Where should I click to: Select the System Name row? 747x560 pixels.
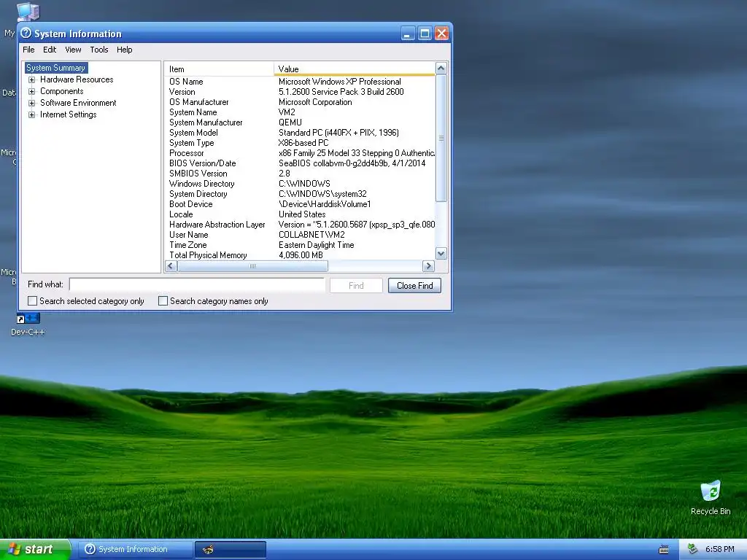[300, 112]
